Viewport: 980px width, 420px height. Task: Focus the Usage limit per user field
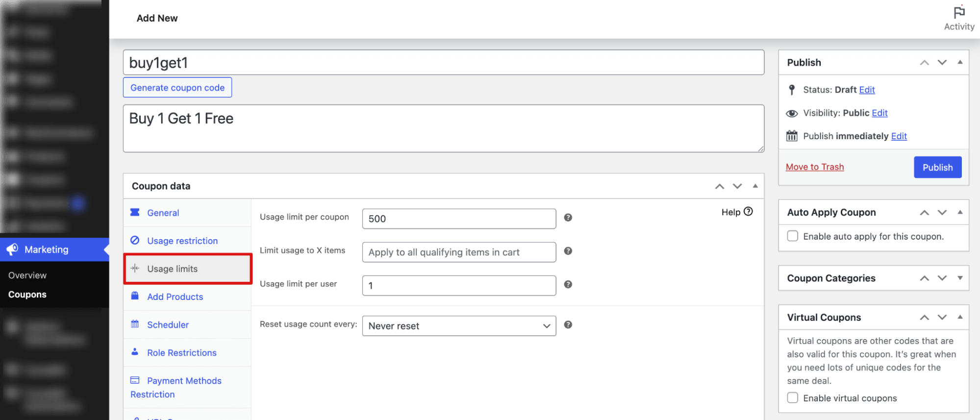[458, 286]
